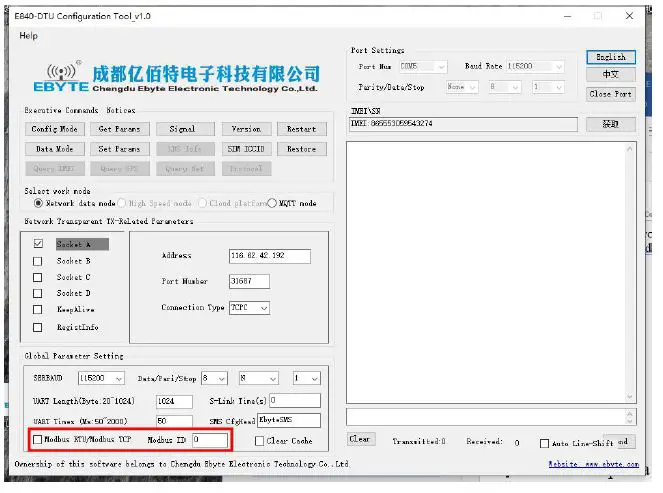
Task: Click the Address input field
Action: tap(270, 256)
